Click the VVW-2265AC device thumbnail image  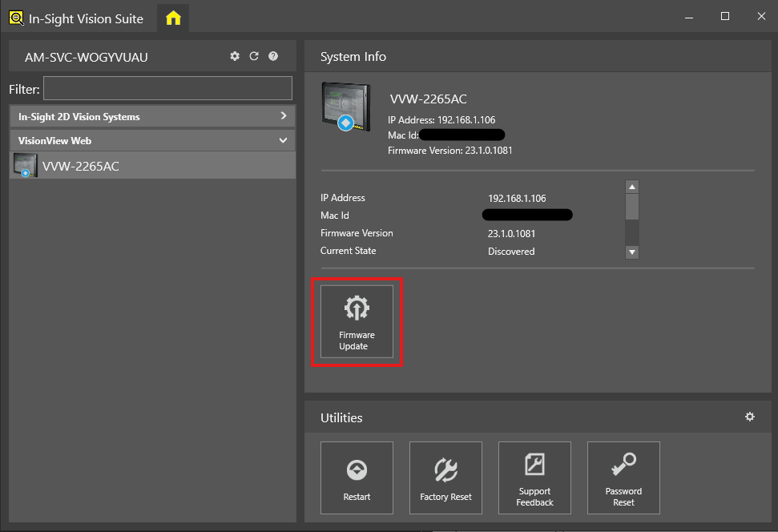[x=346, y=104]
